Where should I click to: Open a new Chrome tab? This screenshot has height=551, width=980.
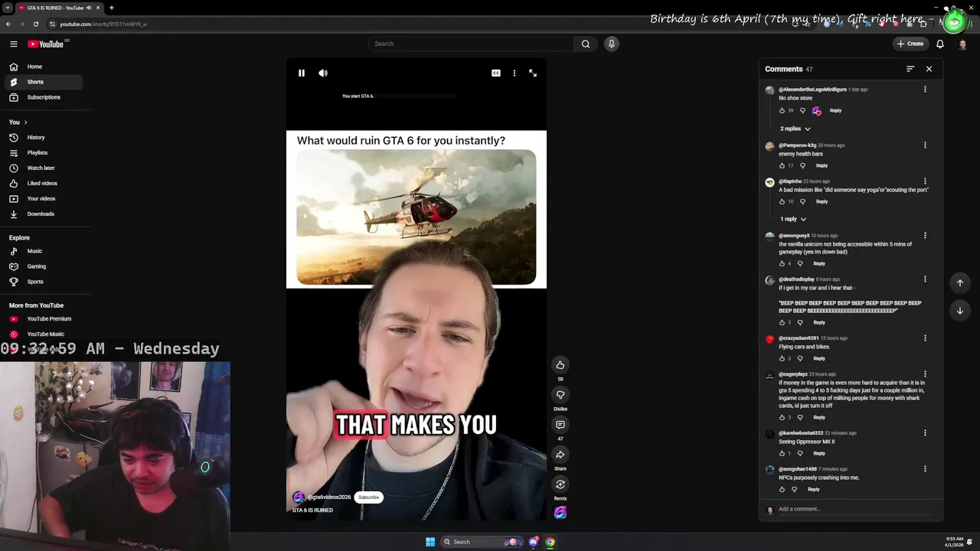point(111,8)
